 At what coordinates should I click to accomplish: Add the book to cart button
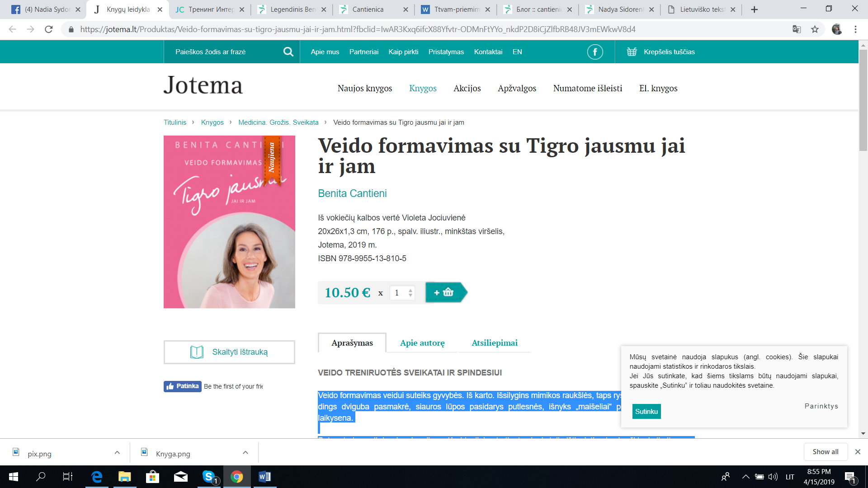click(x=446, y=292)
